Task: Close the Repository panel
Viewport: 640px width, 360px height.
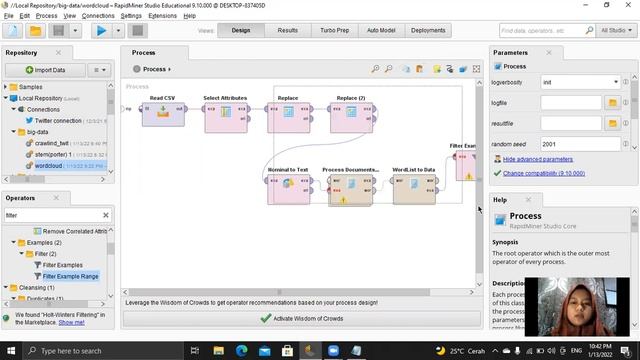Action: (58, 53)
